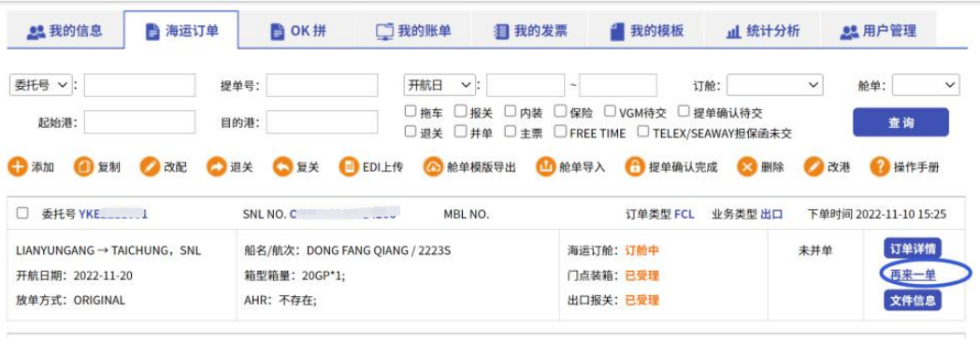Click the list icon on 我的发票 tab
The image size is (980, 354).
click(x=501, y=31)
